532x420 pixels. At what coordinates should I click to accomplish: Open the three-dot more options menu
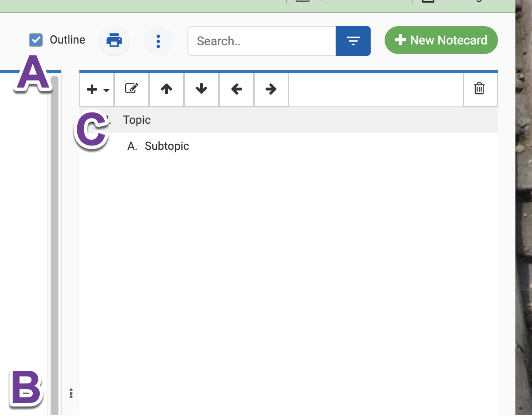[x=158, y=41]
